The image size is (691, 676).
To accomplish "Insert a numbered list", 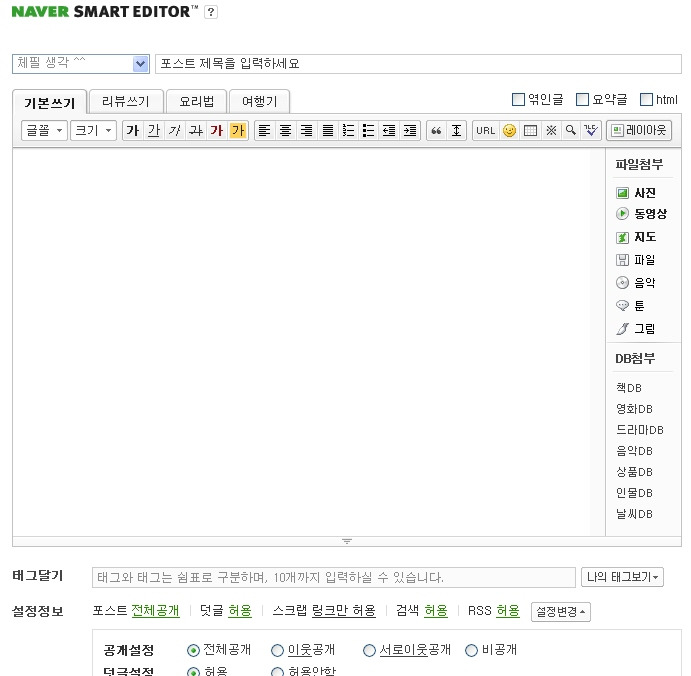I will point(348,130).
